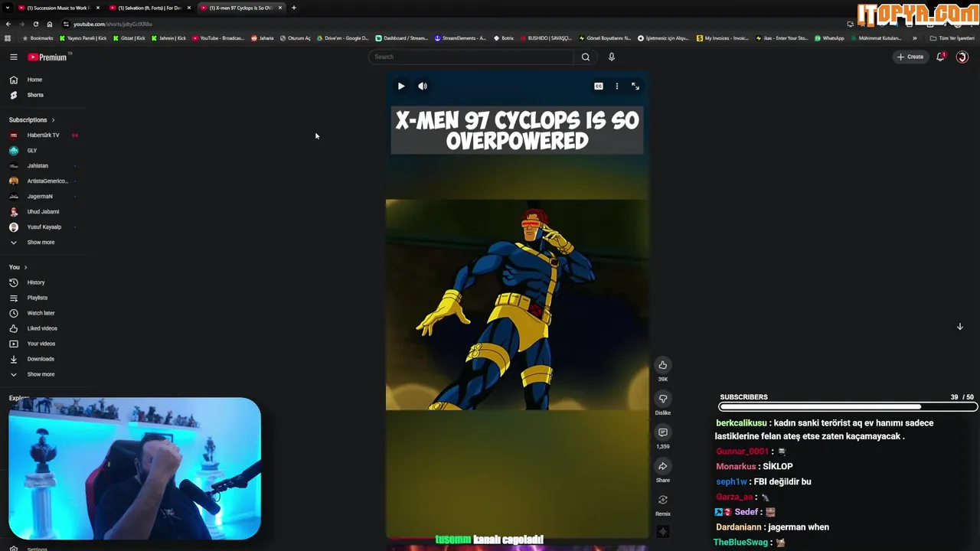This screenshot has width=980, height=551.
Task: Open the short's three-dot more options
Action: click(617, 86)
